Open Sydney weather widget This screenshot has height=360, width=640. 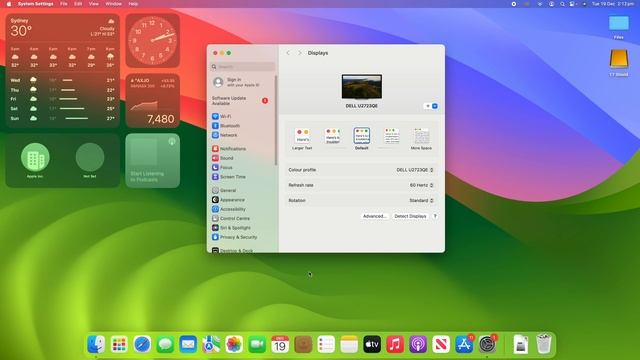coord(62,71)
